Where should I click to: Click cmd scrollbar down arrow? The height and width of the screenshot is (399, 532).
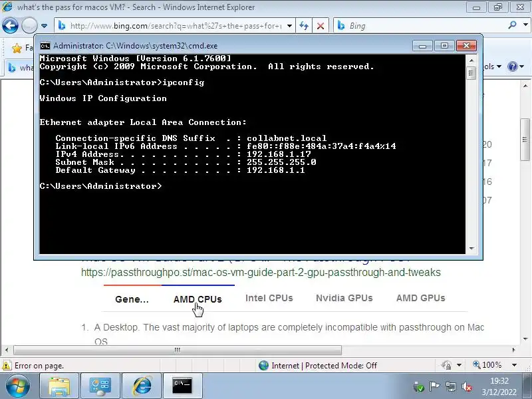click(471, 248)
